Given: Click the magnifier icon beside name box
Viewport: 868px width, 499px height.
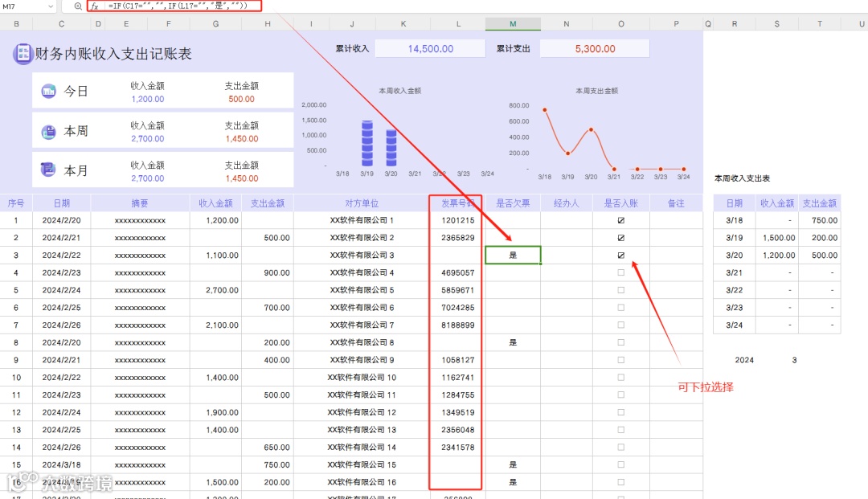Looking at the screenshot, I should (x=78, y=6).
